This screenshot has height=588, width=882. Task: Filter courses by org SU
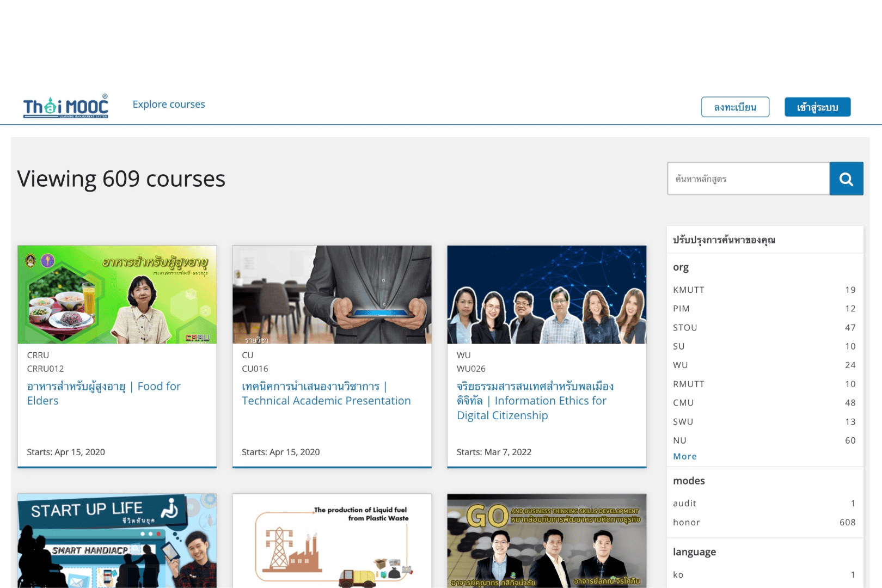(764, 346)
